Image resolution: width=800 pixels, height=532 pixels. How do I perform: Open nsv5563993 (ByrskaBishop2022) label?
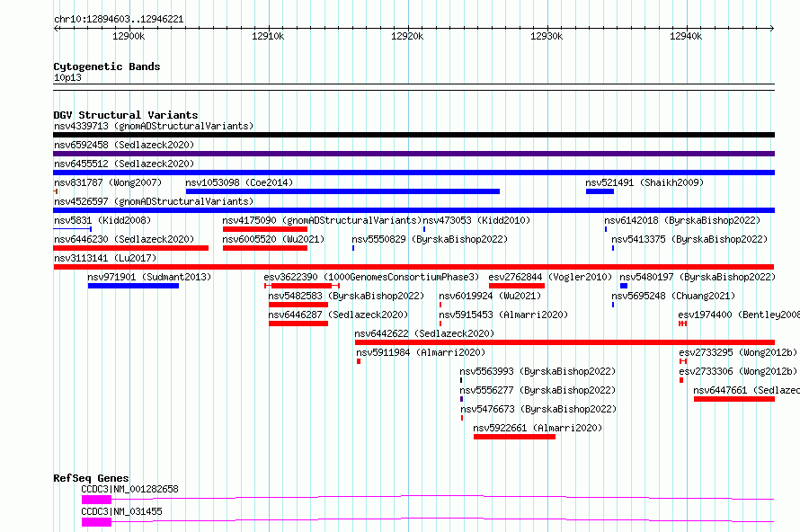click(538, 371)
